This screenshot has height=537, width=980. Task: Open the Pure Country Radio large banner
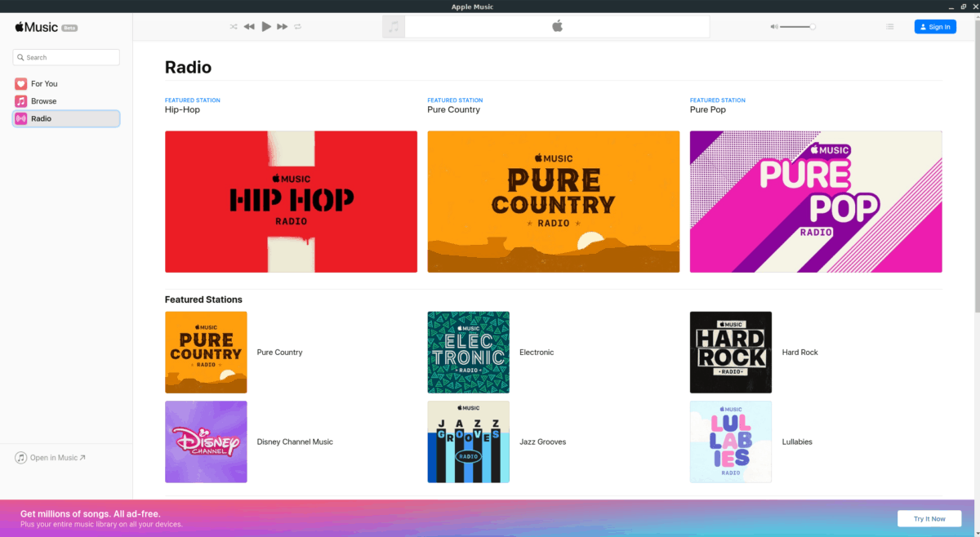pos(554,202)
